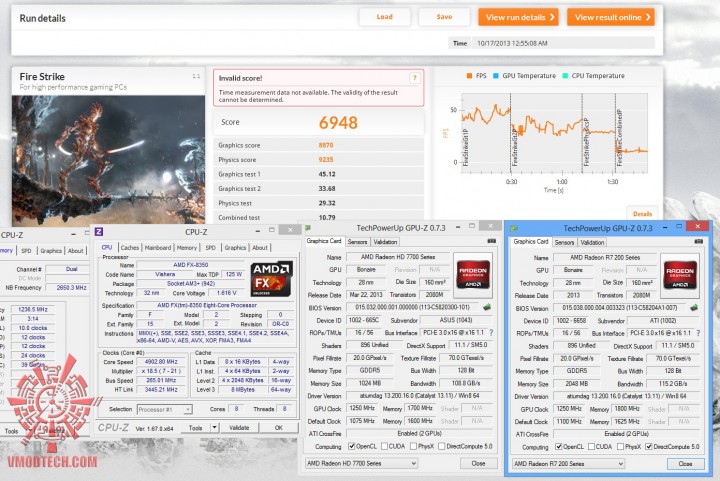Click the Tools button in the front CPU-Z window
This screenshot has width=720, height=481.
click(196, 428)
